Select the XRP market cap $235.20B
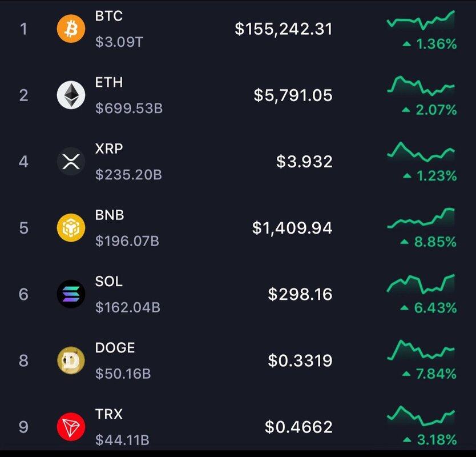 click(129, 174)
